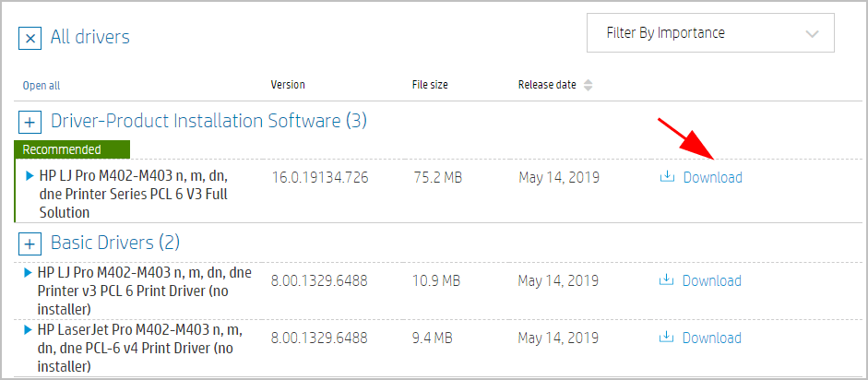The width and height of the screenshot is (868, 380).
Task: Click the File size column header
Action: pyautogui.click(x=430, y=85)
